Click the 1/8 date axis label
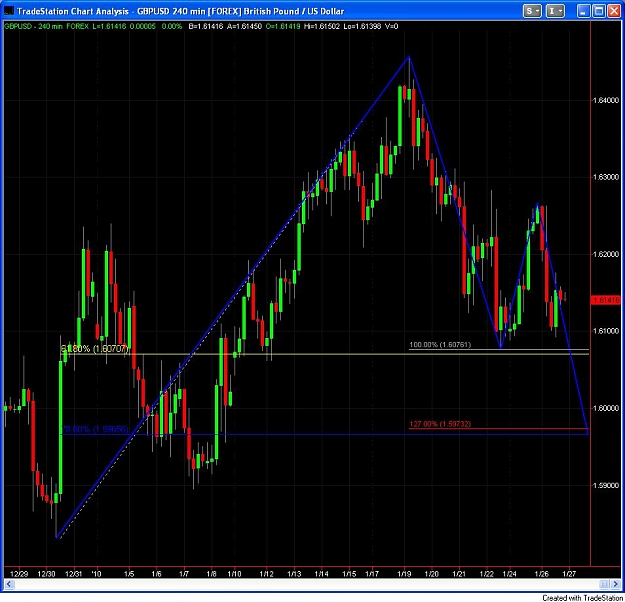The height and width of the screenshot is (602, 625). coord(211,574)
